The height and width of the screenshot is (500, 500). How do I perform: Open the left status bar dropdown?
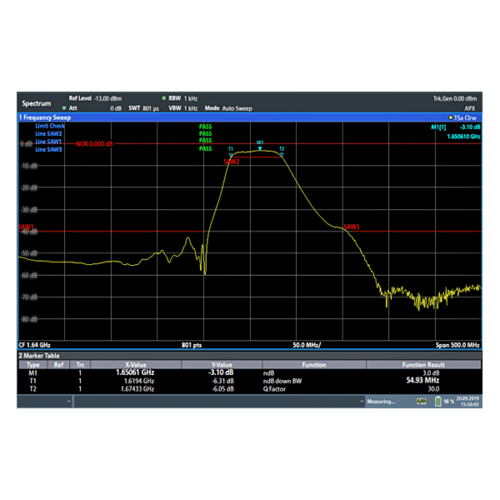[69, 401]
